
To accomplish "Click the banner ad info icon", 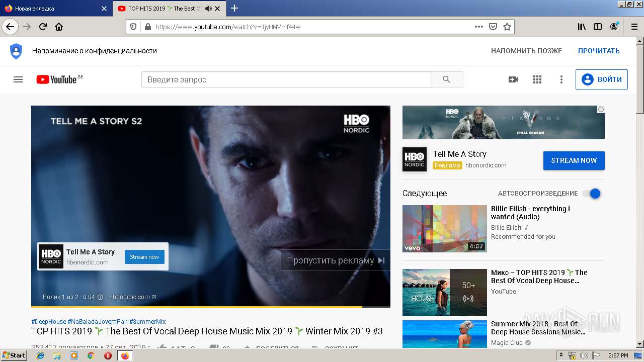I will (601, 109).
